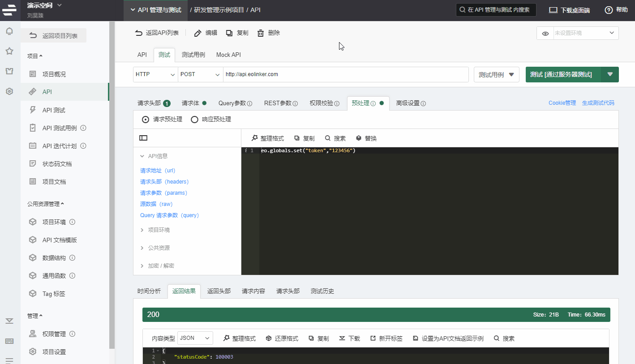Click the notification bell icon in left rail
Image resolution: width=635 pixels, height=364 pixels.
pos(9,31)
